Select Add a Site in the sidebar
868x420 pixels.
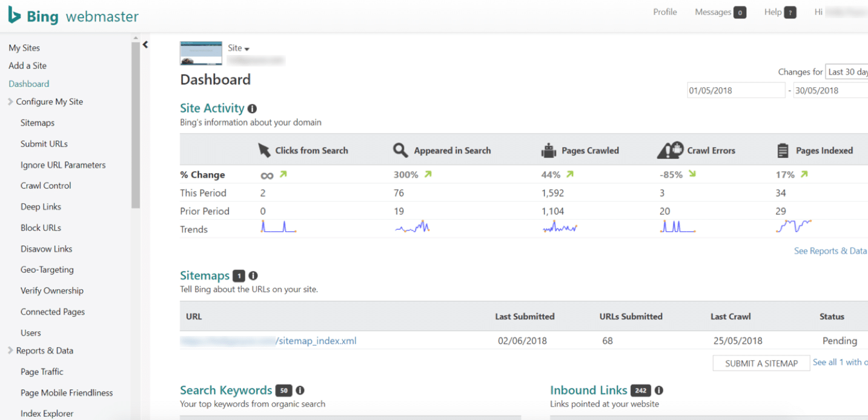pos(27,65)
